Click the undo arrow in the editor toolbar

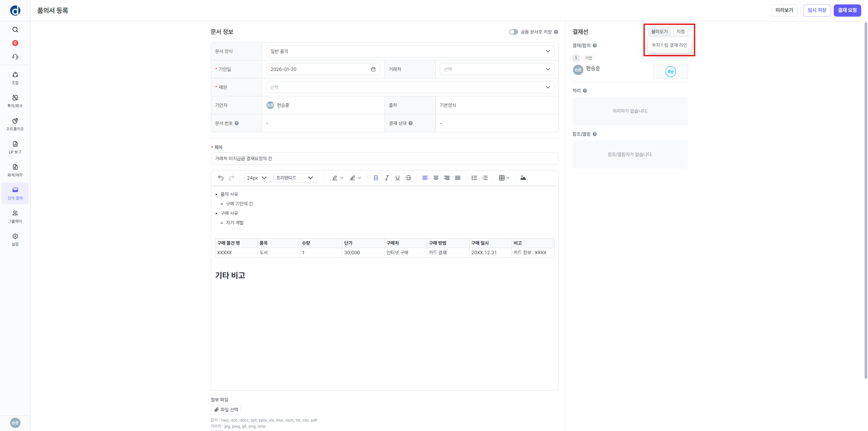221,178
